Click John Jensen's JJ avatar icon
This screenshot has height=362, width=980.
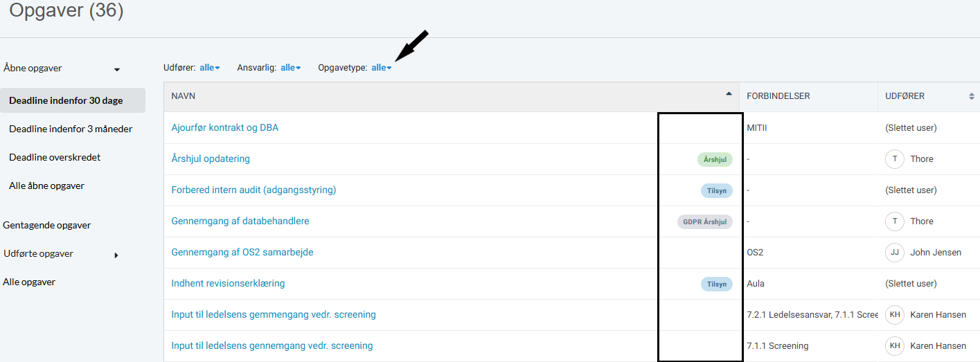click(895, 253)
